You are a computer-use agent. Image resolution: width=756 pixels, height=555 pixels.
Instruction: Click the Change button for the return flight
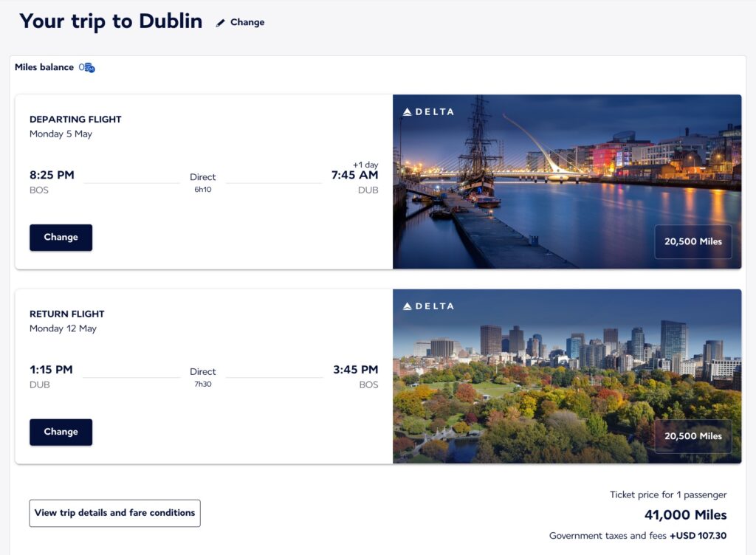(61, 432)
